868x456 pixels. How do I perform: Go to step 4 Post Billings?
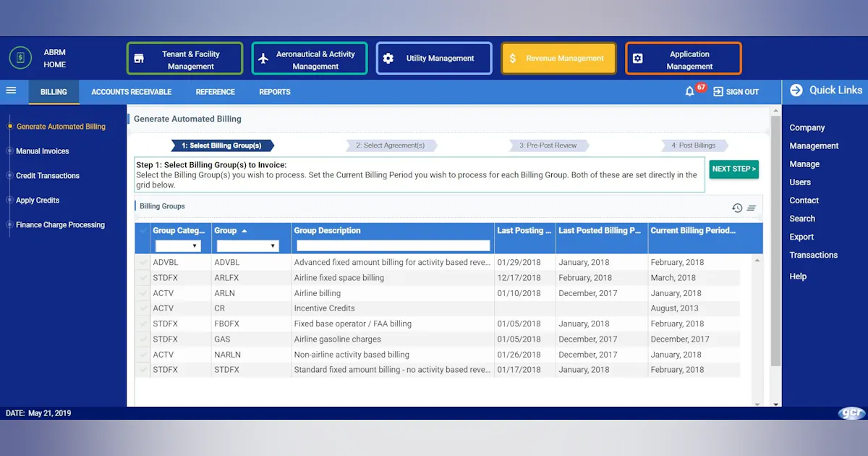(694, 145)
